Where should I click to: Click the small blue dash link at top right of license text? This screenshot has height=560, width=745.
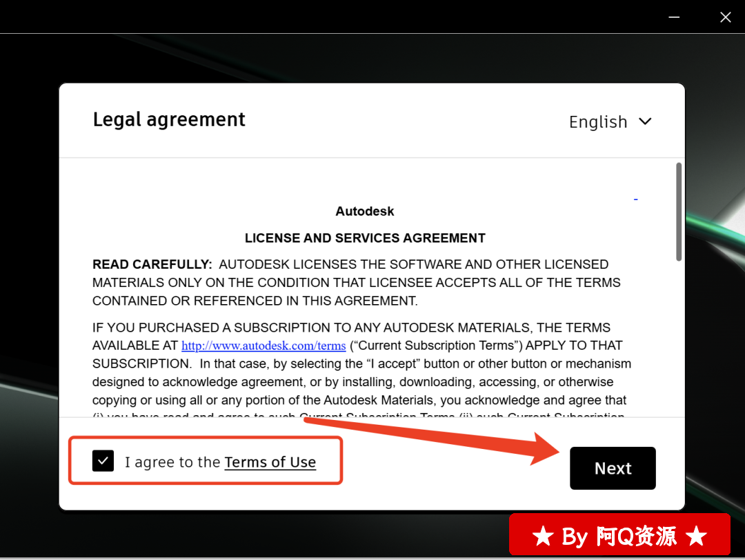(x=636, y=199)
